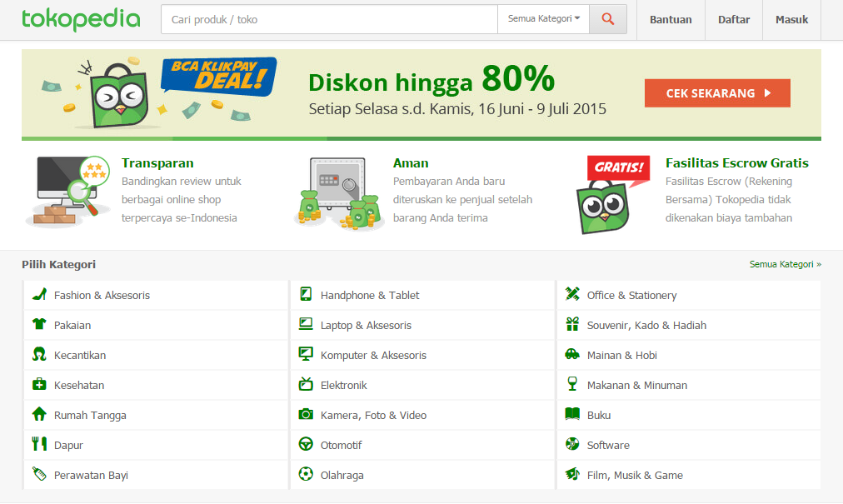Click the camera icon beside Kamera, Foto & Video
The height and width of the screenshot is (504, 843).
click(306, 414)
